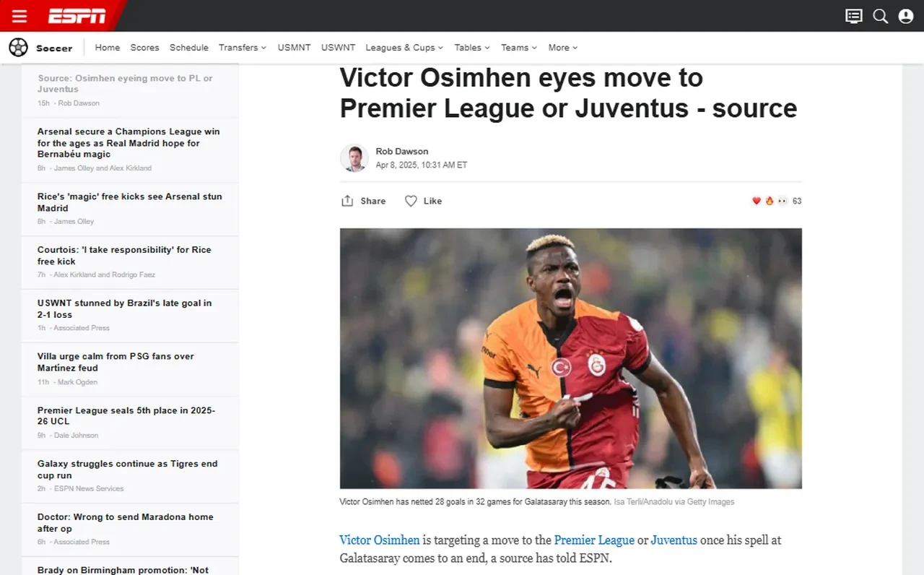
Task: Click Rob Dawson's author photo
Action: click(x=354, y=158)
